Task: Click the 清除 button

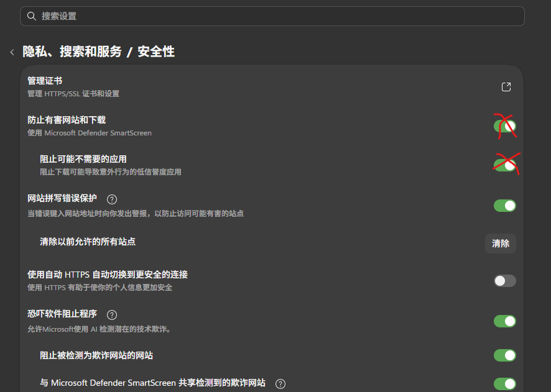Action: (x=501, y=244)
